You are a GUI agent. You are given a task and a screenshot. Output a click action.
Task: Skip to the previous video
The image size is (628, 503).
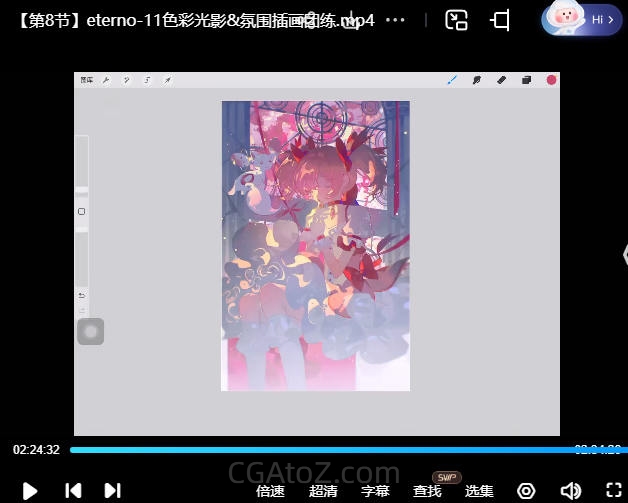[73, 490]
